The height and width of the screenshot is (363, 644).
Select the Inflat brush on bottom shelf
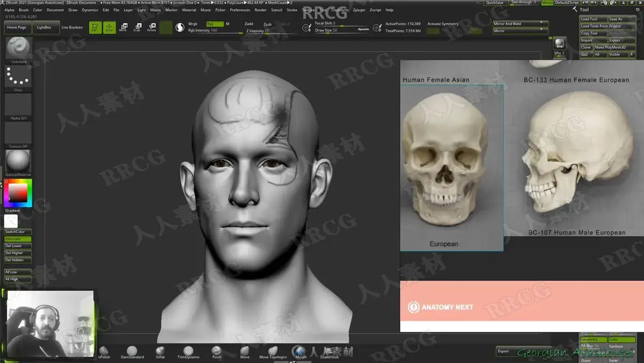pyautogui.click(x=160, y=352)
